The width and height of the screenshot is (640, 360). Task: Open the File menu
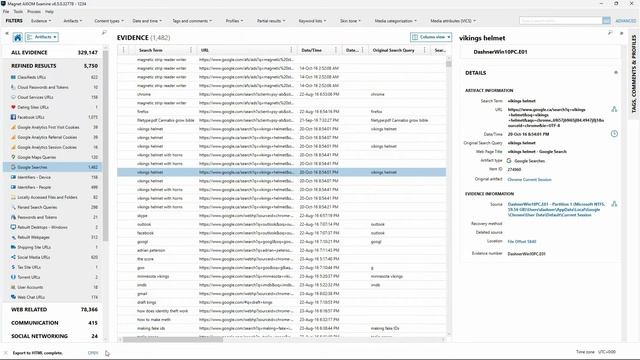(6, 12)
